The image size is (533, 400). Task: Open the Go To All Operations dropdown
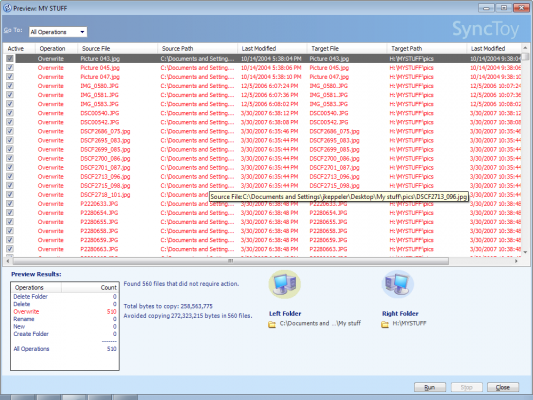[x=58, y=32]
